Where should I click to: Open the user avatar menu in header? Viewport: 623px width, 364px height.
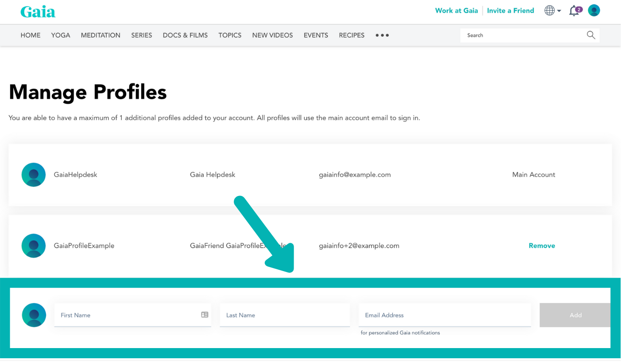(594, 11)
